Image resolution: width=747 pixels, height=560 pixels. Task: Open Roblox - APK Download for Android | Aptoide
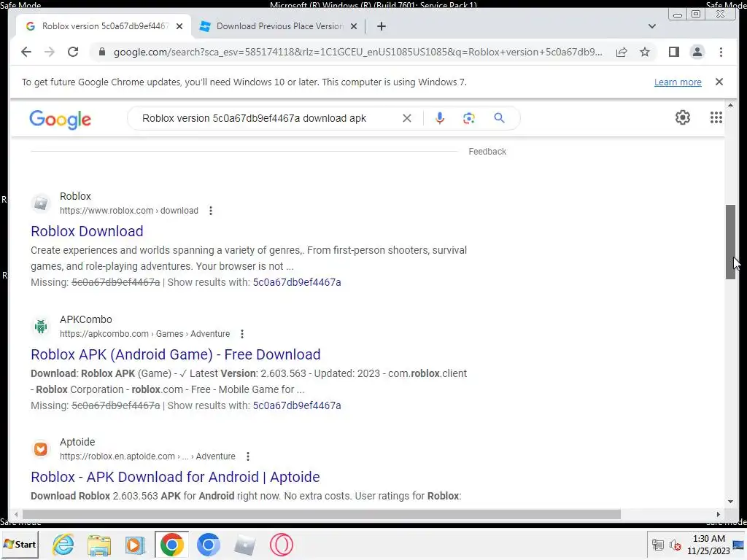(175, 477)
